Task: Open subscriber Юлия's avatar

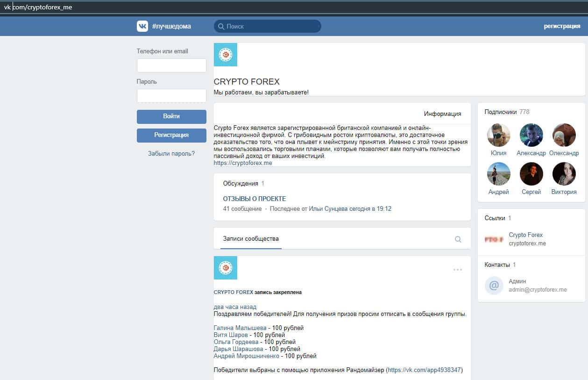Action: click(x=499, y=135)
